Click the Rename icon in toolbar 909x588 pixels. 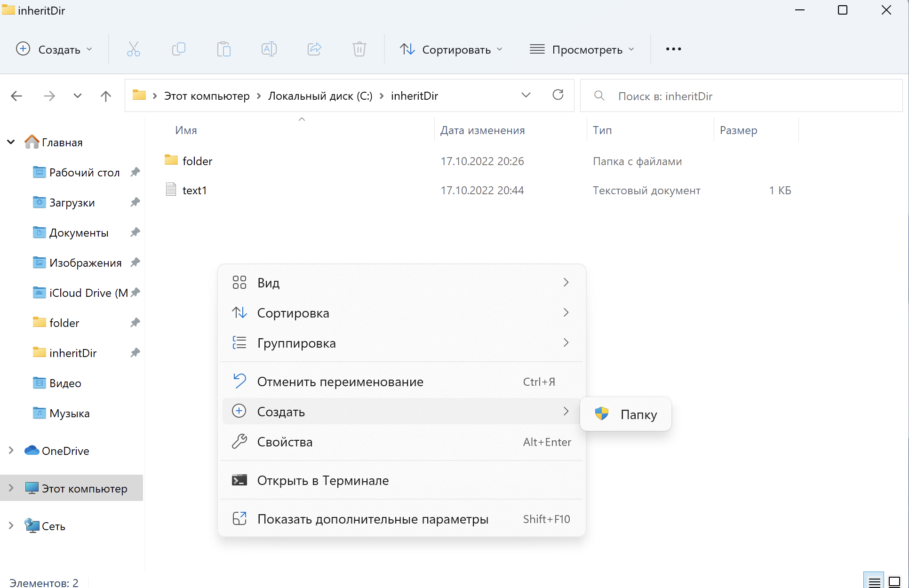click(x=269, y=49)
